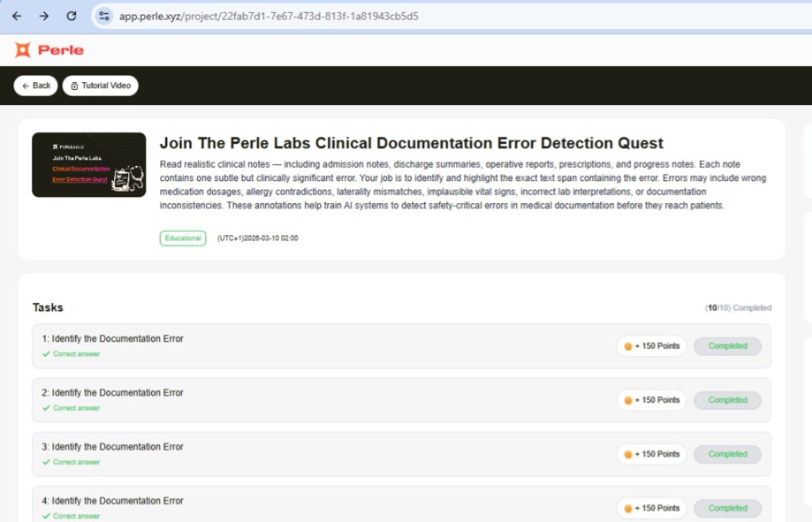Reload the page with the refresh icon
The height and width of the screenshot is (522, 812).
(71, 16)
